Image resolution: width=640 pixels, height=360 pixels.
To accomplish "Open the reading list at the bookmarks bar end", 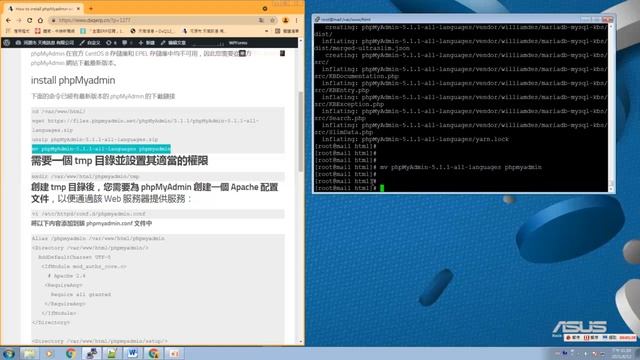I will click(x=287, y=31).
